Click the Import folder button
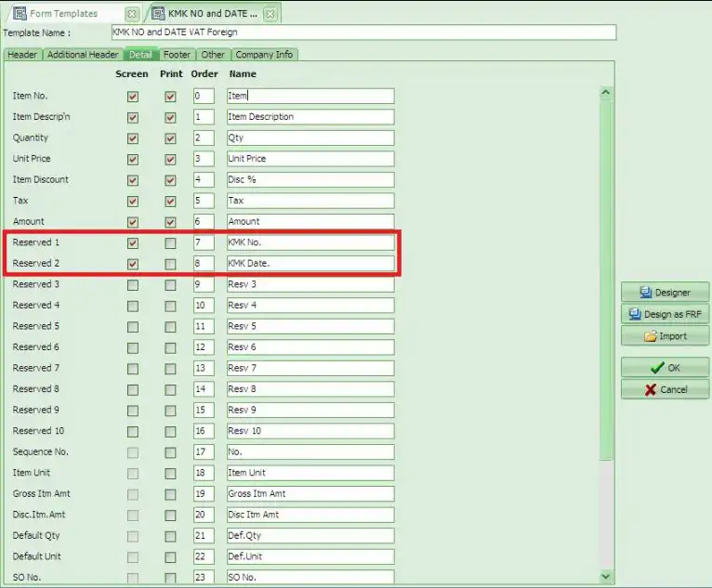Viewport: 712px width, 588px height. pyautogui.click(x=665, y=335)
